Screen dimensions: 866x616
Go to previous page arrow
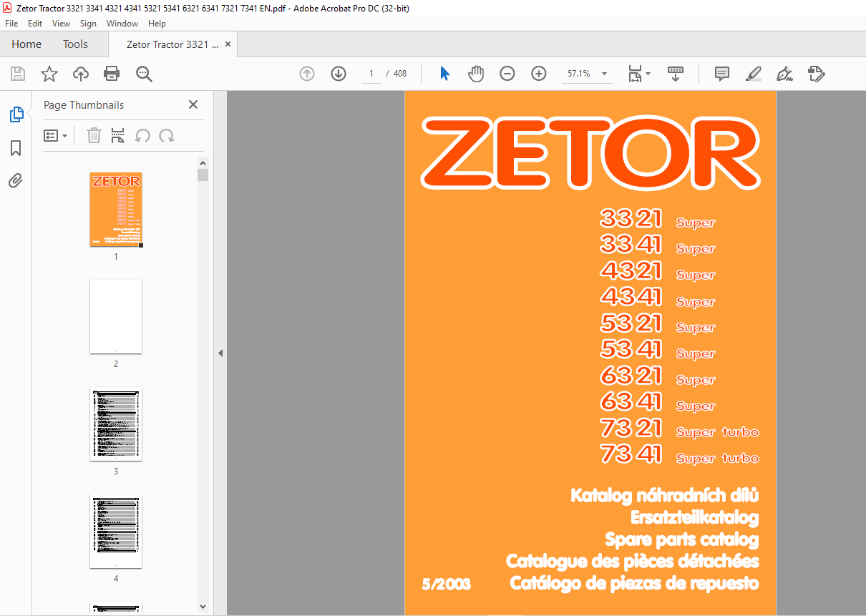point(307,74)
